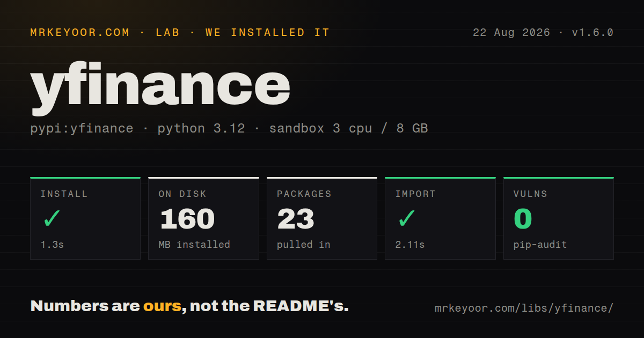
Task: Click the '160' disk size number
Action: [187, 219]
